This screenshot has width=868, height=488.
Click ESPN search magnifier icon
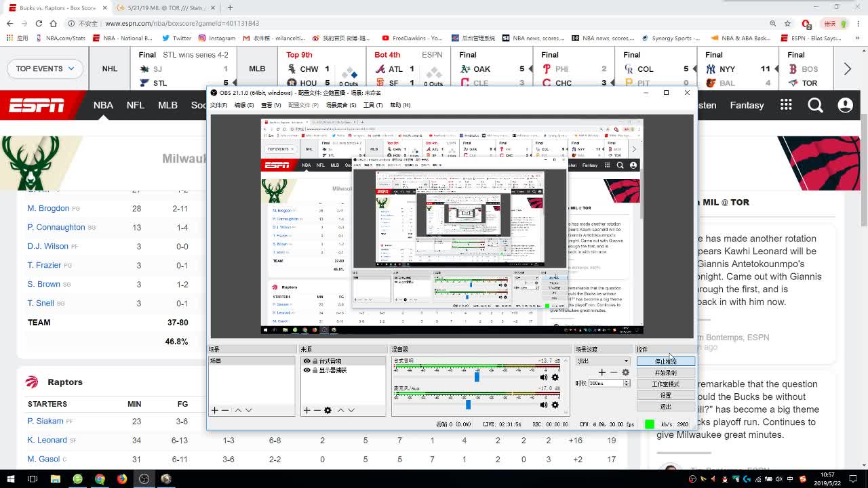[815, 105]
